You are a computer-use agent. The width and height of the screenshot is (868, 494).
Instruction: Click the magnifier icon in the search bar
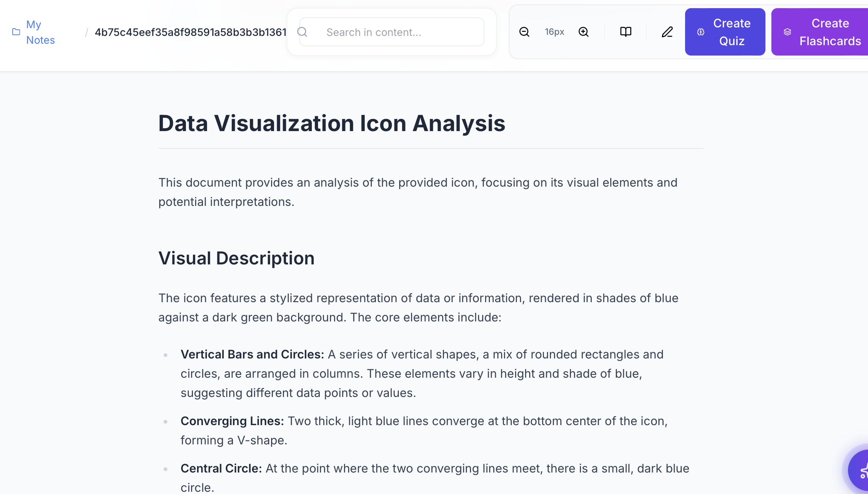303,32
